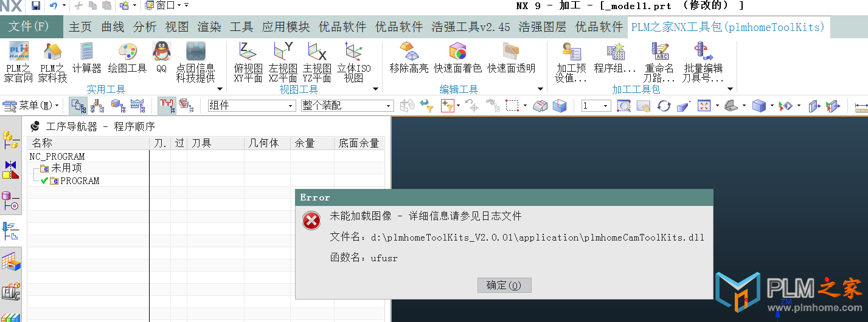The image size is (868, 322).
Task: Open the 加工预设值 tool
Action: click(x=571, y=62)
